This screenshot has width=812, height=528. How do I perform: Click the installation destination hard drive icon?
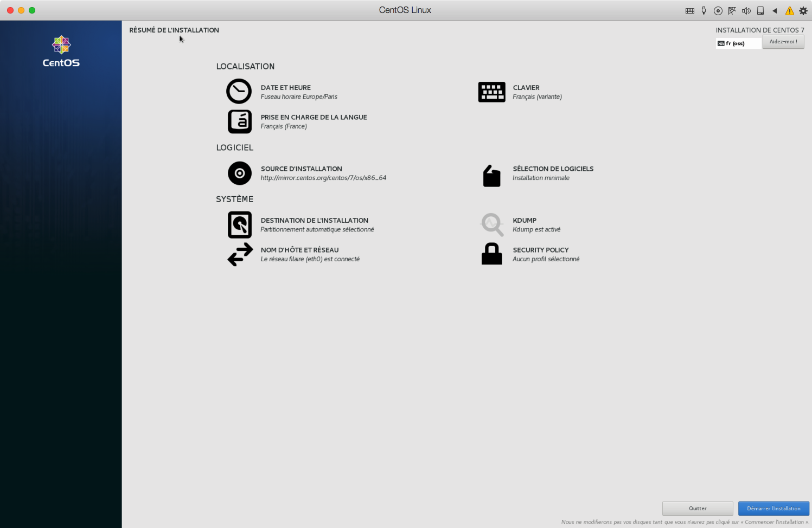tap(239, 225)
